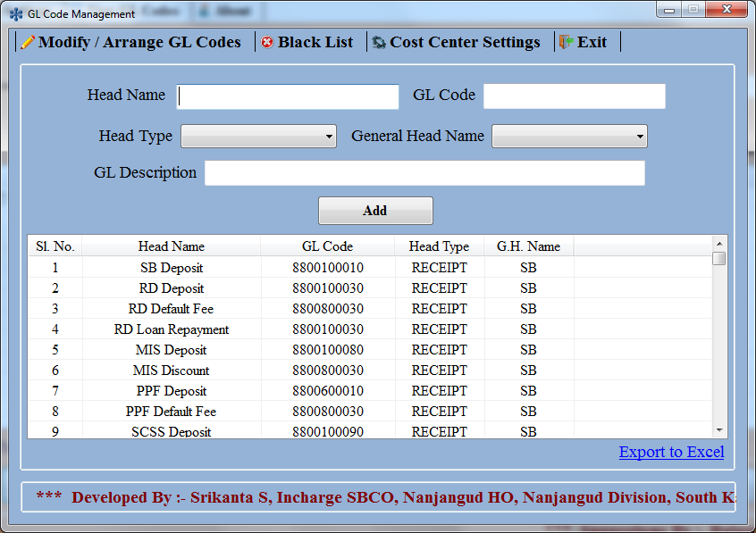The image size is (756, 533).
Task: Click the door icon next to Exit
Action: pyautogui.click(x=567, y=41)
